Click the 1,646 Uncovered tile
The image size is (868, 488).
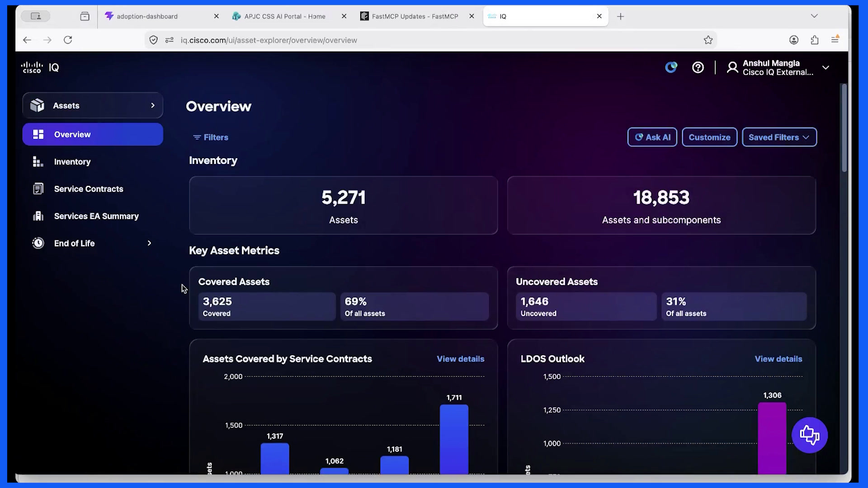pyautogui.click(x=586, y=306)
